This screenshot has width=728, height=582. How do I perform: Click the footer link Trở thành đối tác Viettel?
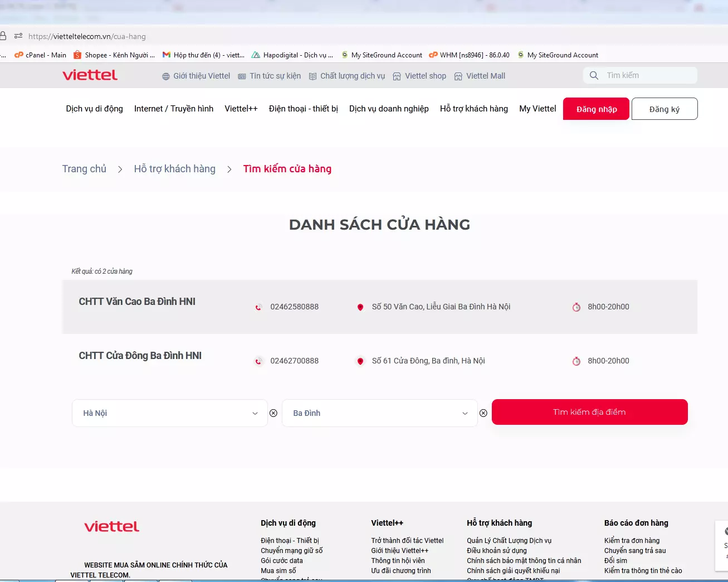tap(408, 541)
